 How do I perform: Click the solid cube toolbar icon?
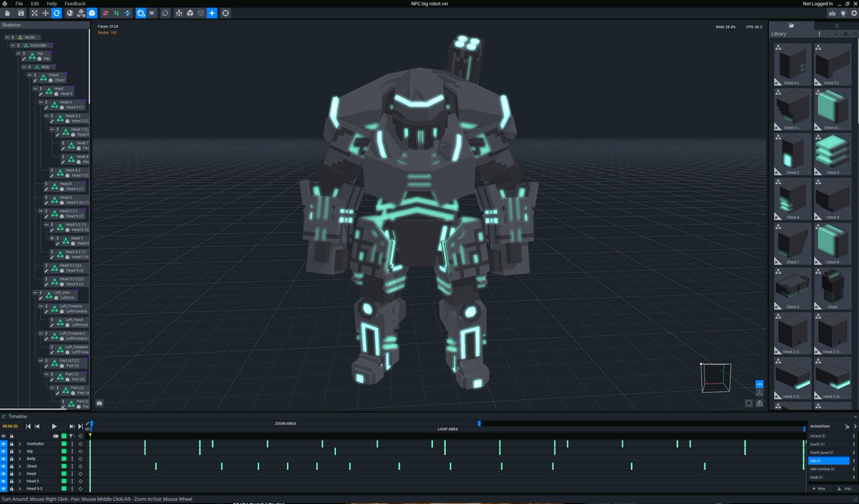pyautogui.click(x=190, y=13)
